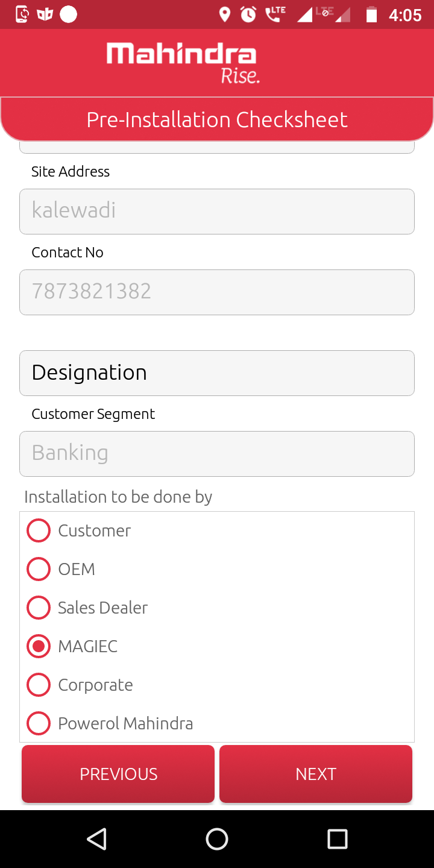Tap the Android back navigation icon
This screenshot has height=868, width=434.
96,838
